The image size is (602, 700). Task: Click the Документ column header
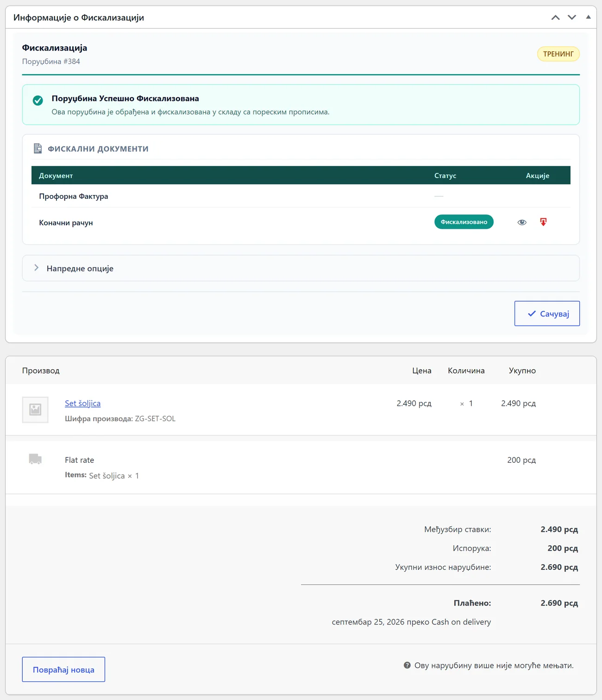pos(56,176)
